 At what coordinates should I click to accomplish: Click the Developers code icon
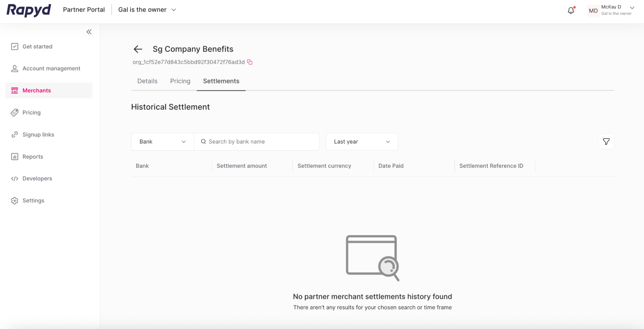[14, 178]
